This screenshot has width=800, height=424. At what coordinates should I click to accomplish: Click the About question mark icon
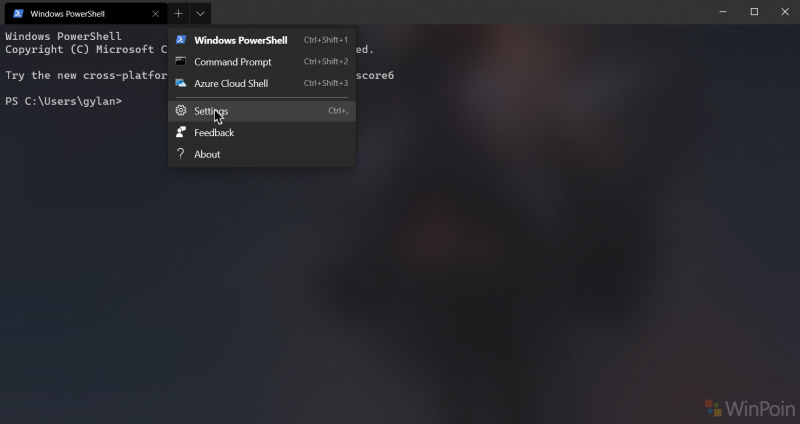click(180, 154)
